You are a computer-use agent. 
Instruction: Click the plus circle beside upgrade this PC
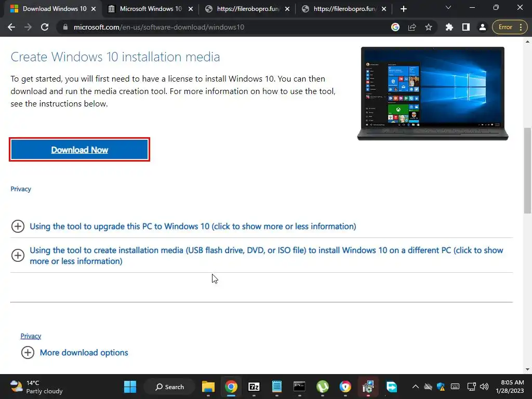coord(18,227)
